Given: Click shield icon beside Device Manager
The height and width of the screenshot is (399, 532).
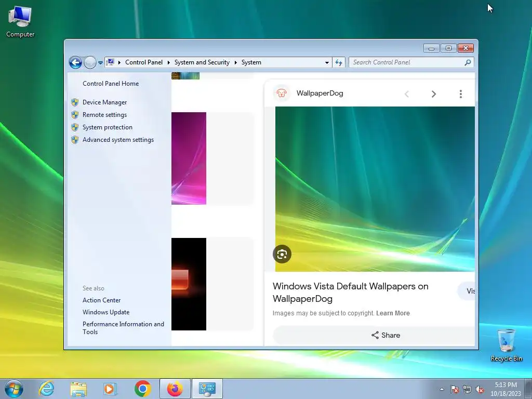Looking at the screenshot, I should [75, 102].
